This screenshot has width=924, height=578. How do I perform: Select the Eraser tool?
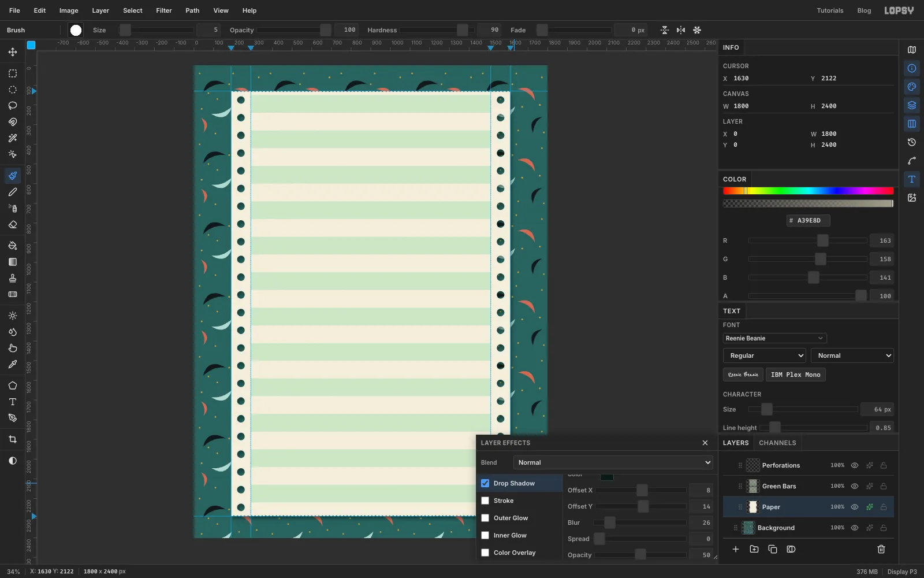coord(13,224)
